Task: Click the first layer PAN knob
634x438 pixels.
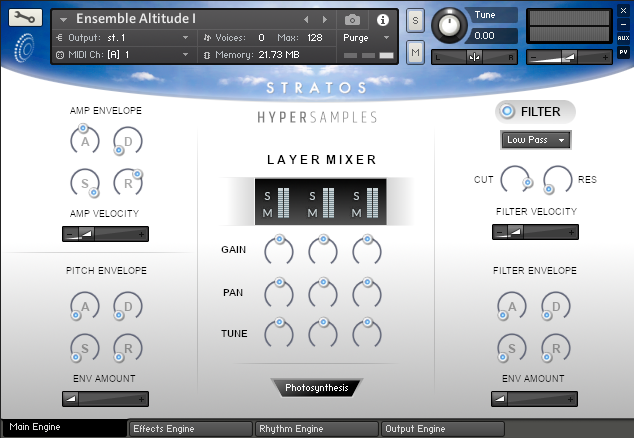Action: pos(279,293)
